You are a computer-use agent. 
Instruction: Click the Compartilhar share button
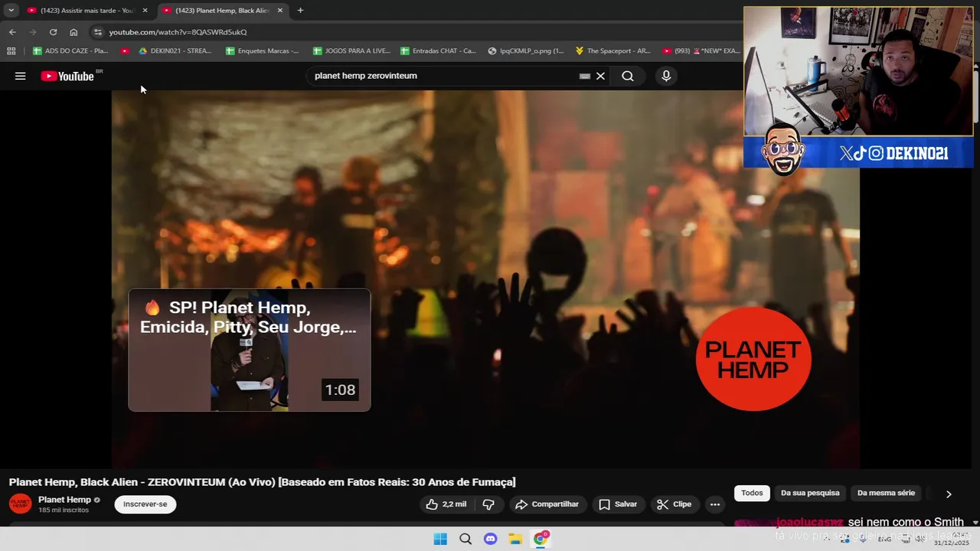click(x=547, y=504)
